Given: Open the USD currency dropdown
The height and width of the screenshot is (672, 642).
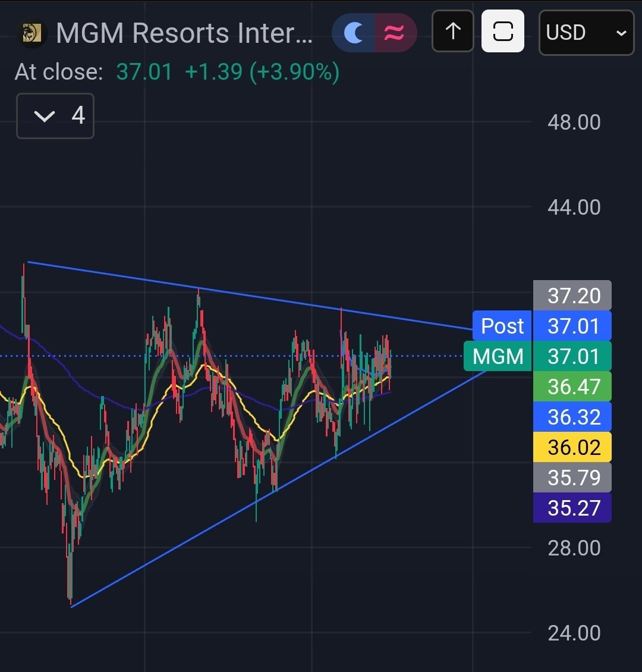Looking at the screenshot, I should tap(586, 33).
